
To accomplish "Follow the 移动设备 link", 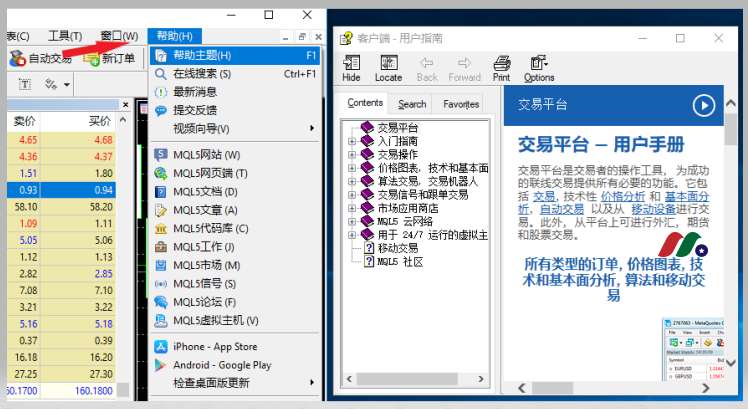I will point(654,209).
